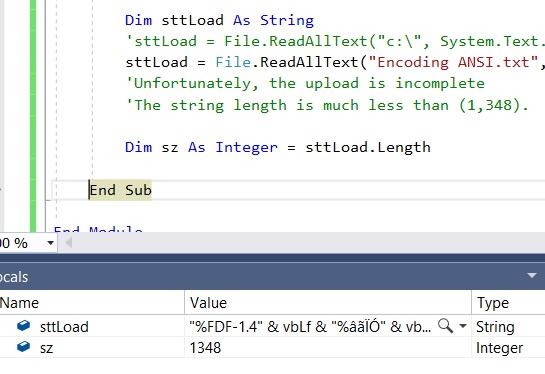Click the green change-tracking margin bar

pyautogui.click(x=33, y=116)
